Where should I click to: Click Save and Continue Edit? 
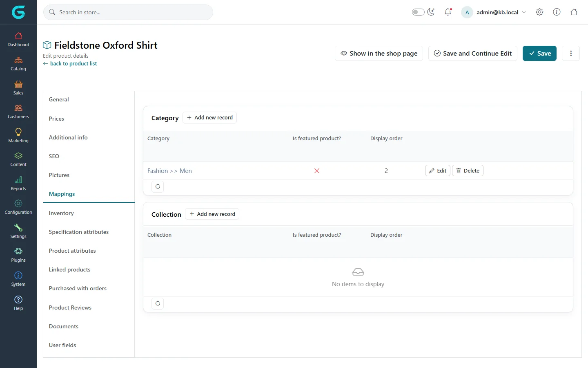coord(473,53)
